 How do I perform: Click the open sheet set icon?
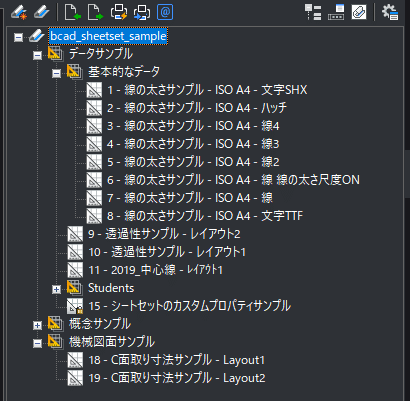pyautogui.click(x=42, y=12)
